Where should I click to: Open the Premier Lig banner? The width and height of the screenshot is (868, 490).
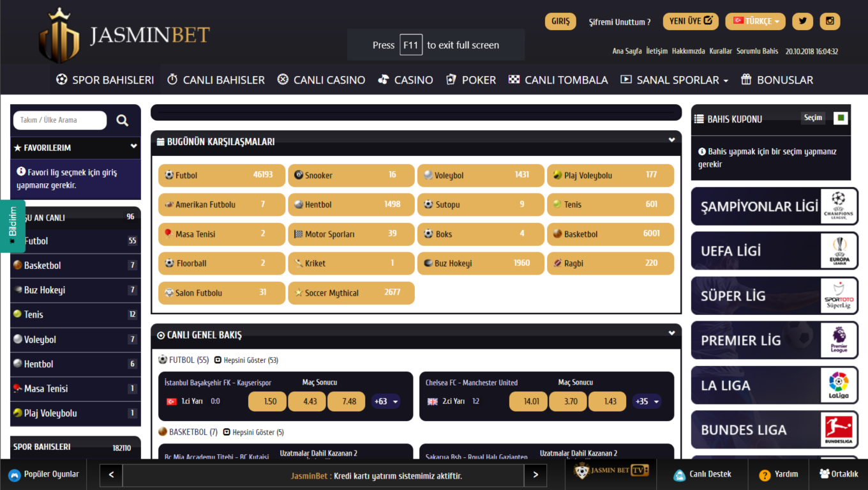775,341
